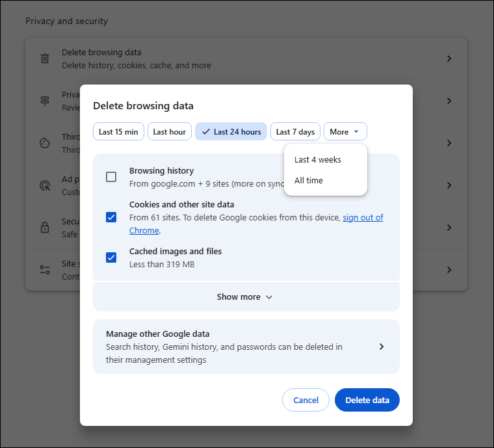Image resolution: width=494 pixels, height=448 pixels.
Task: Click the Delete data button
Action: pyautogui.click(x=367, y=400)
